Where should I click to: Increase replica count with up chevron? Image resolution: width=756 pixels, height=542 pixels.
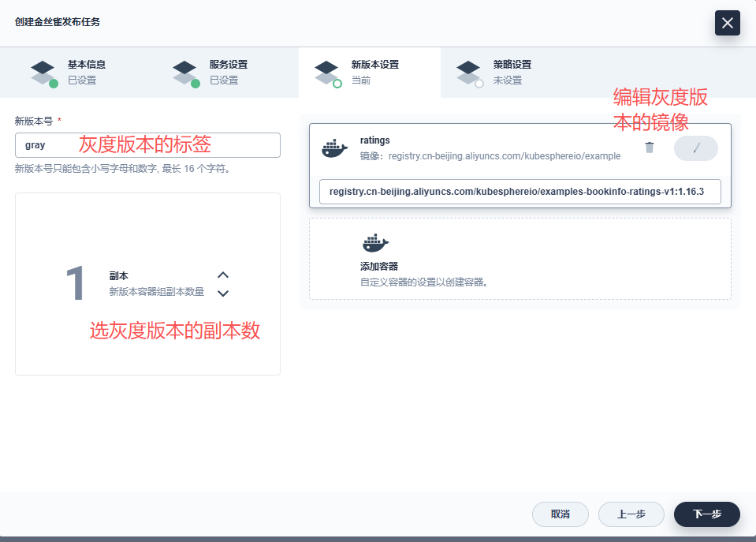click(223, 275)
